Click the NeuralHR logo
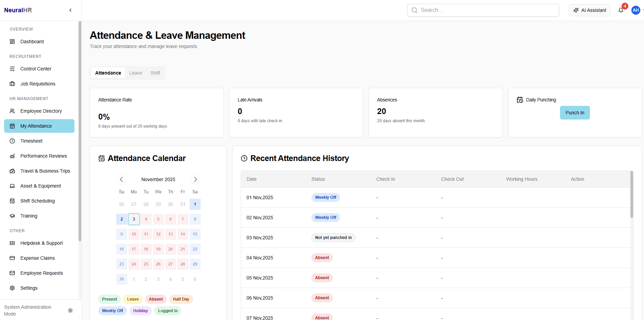 18,10
